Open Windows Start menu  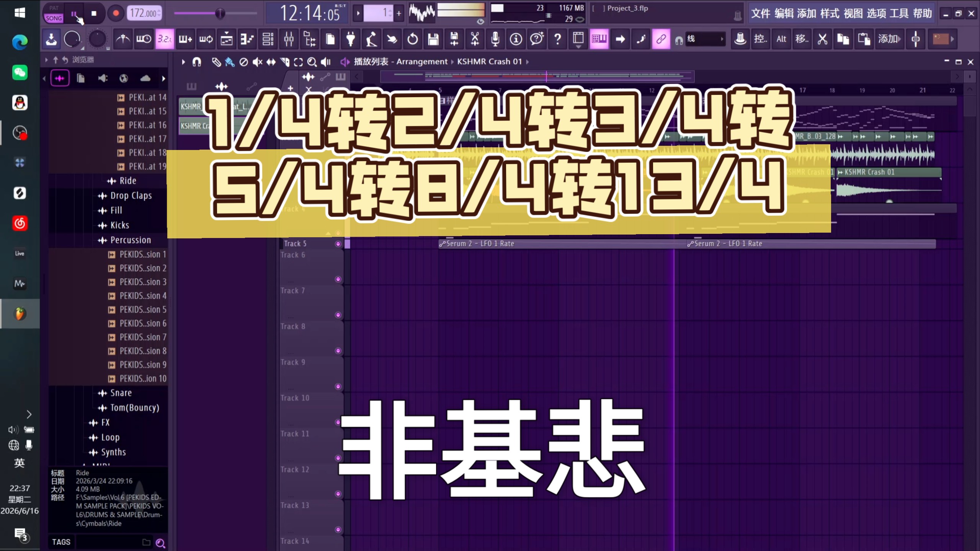click(20, 13)
